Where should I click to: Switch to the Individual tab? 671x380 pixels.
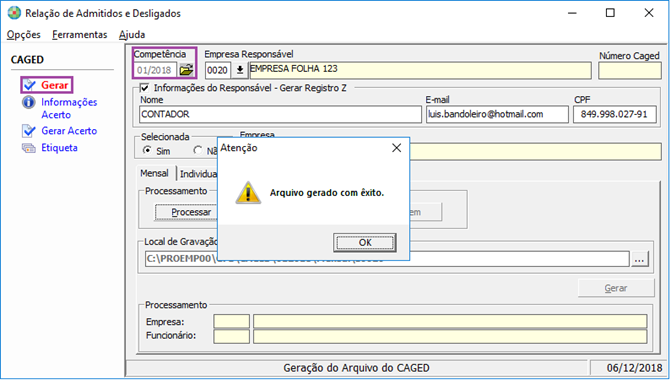[199, 174]
